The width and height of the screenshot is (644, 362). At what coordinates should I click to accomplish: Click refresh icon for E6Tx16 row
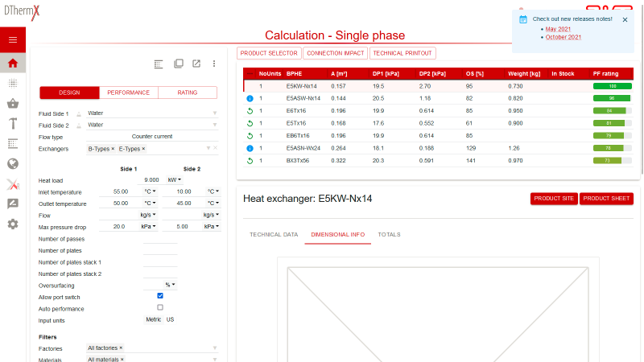[x=250, y=111]
